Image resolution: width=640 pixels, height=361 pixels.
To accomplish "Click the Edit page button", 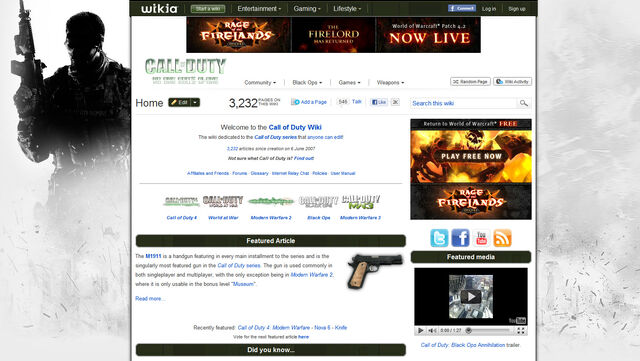I will [180, 103].
